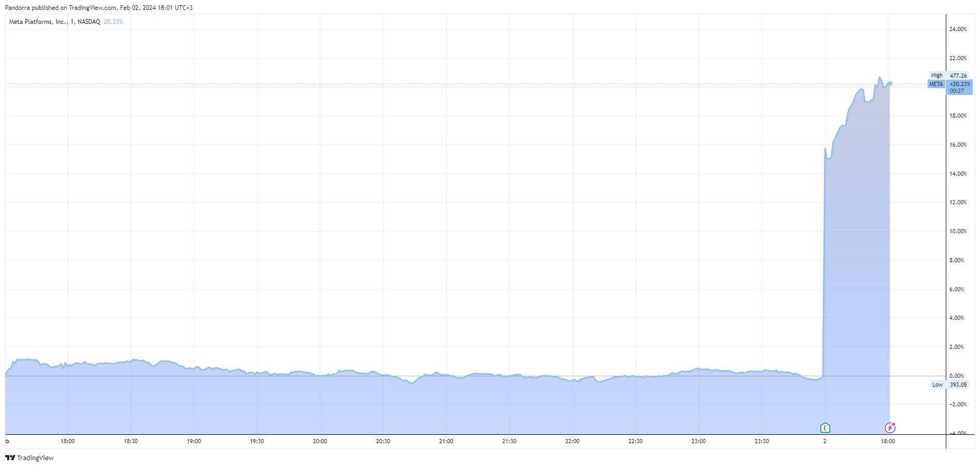Viewport: 980px width, 467px height.
Task: Click the 20:00 time axis label
Action: click(320, 442)
